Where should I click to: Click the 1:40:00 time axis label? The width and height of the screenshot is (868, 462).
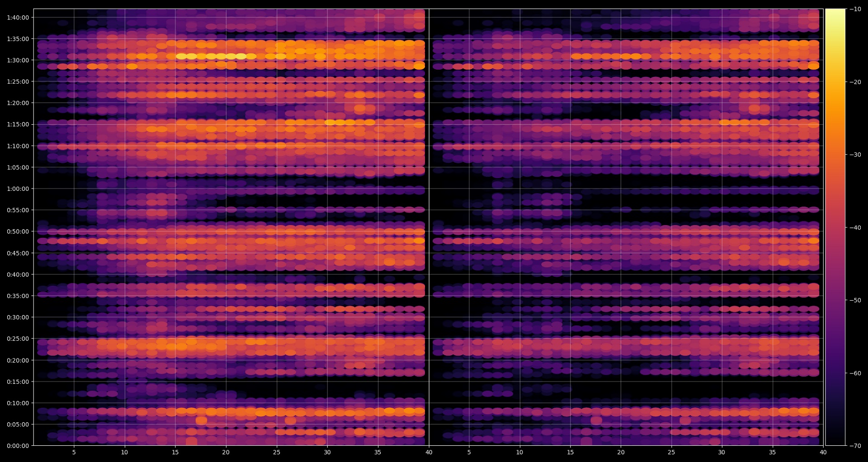18,18
